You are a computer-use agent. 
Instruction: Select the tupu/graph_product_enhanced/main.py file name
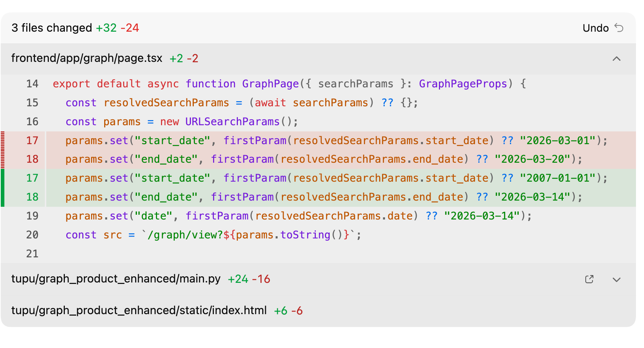116,279
